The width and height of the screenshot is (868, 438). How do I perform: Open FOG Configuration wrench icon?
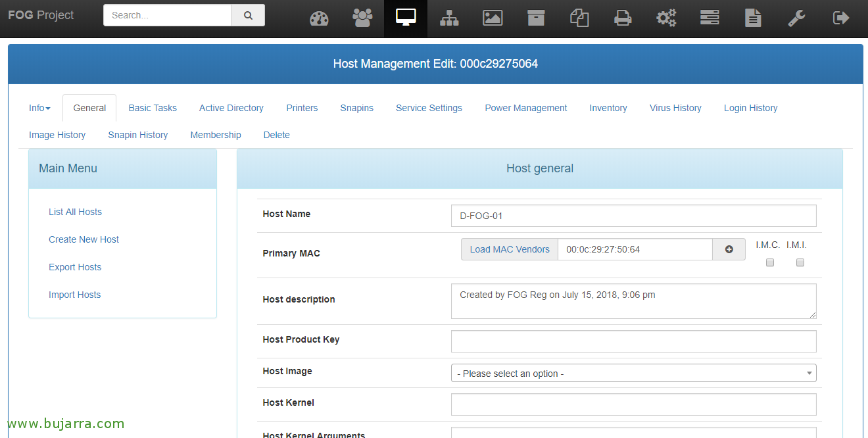point(796,18)
